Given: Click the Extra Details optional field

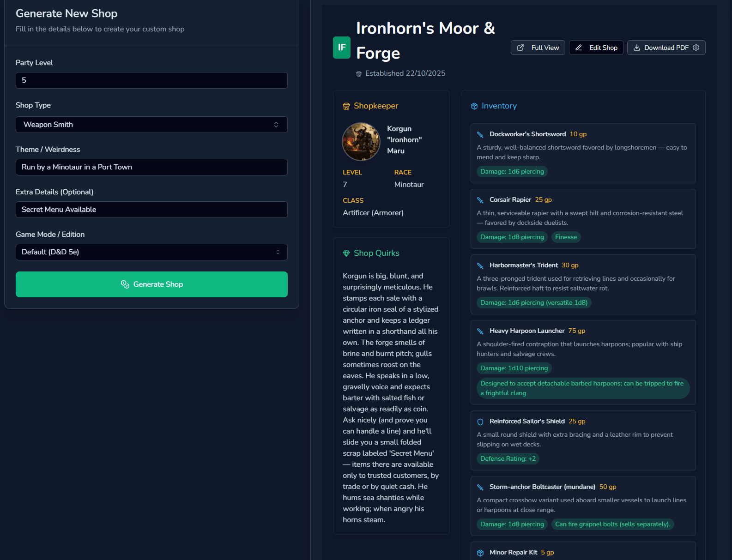Looking at the screenshot, I should pyautogui.click(x=151, y=210).
